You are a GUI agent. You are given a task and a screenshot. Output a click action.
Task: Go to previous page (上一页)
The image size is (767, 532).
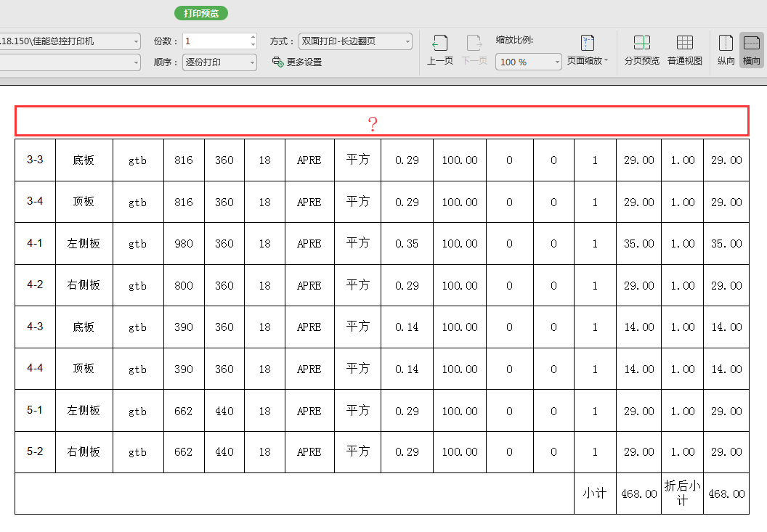pos(439,50)
